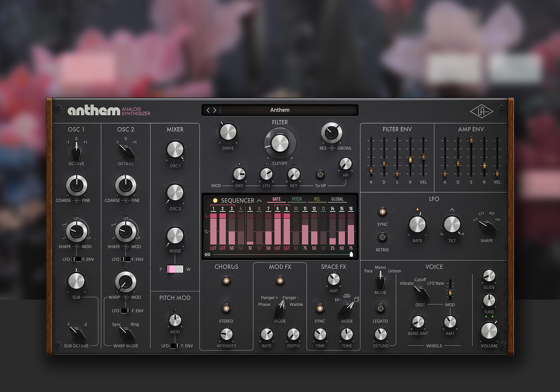560x392 pixels.
Task: Toggle the Chorus on/off button
Action: (x=226, y=281)
